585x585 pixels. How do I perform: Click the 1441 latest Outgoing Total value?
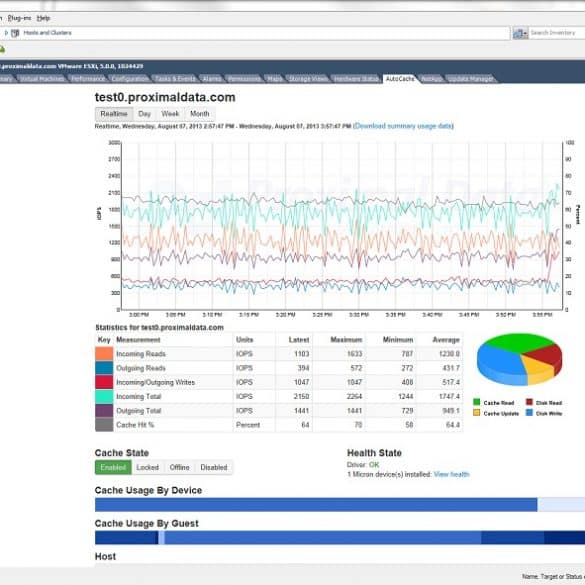coord(301,410)
